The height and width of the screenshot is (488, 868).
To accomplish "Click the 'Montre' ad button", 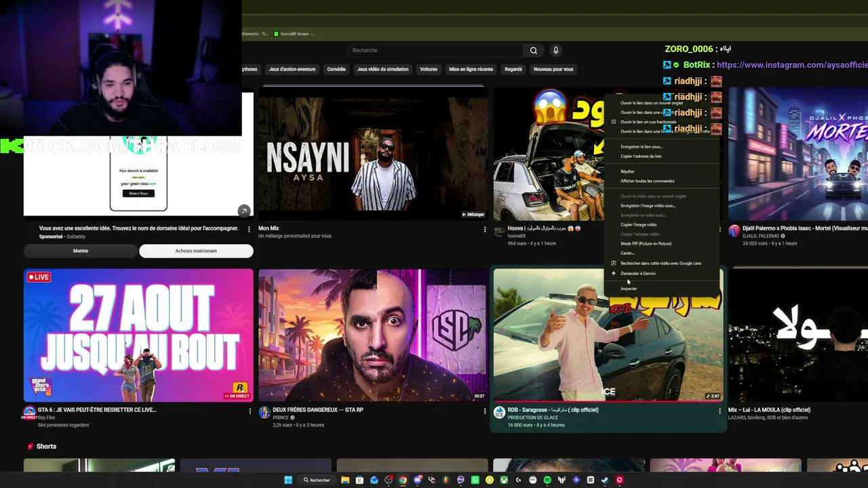I will (81, 251).
